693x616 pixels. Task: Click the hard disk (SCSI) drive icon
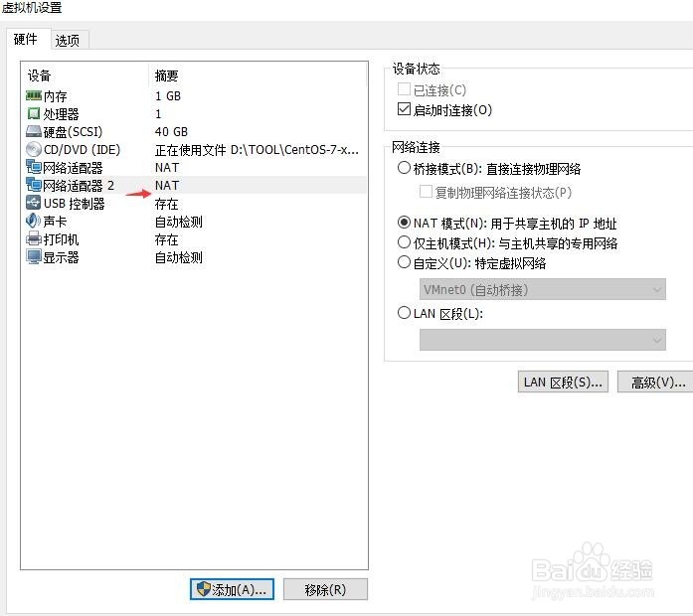click(x=34, y=131)
